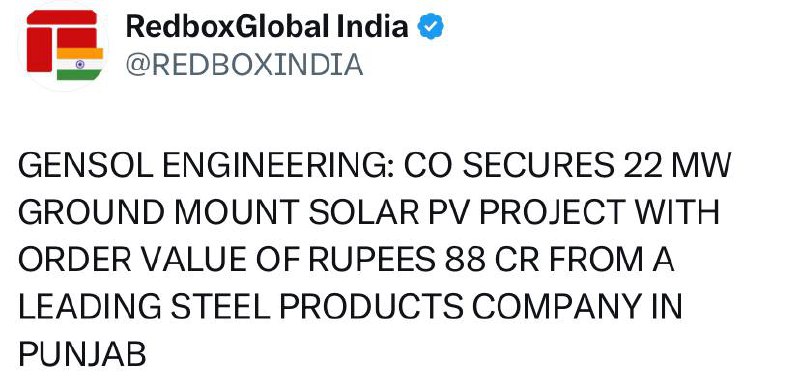The height and width of the screenshot is (388, 800).
Task: Open the RedboxGlobal India display name
Action: (267, 27)
